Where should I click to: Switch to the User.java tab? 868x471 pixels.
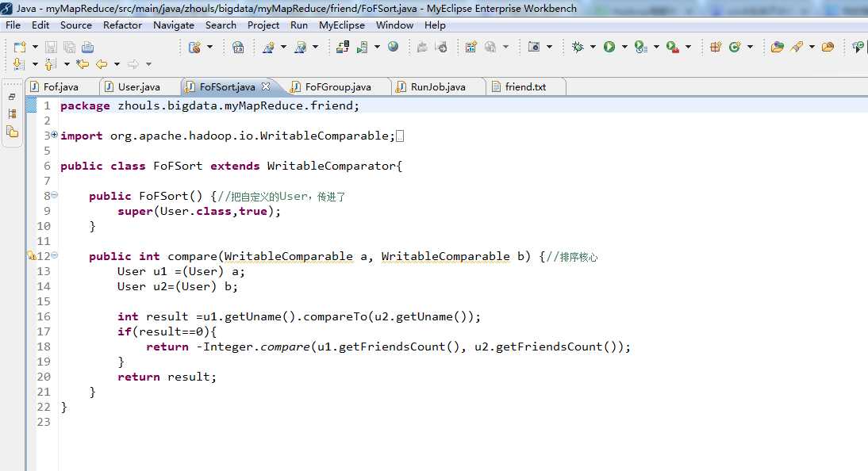point(139,87)
